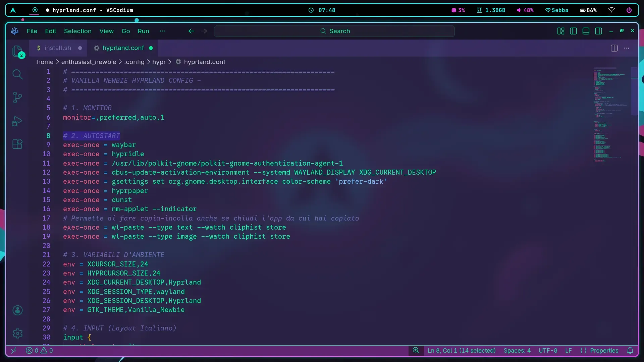644x362 pixels.
Task: Toggle the secondary side bar layout button
Action: coord(598,31)
